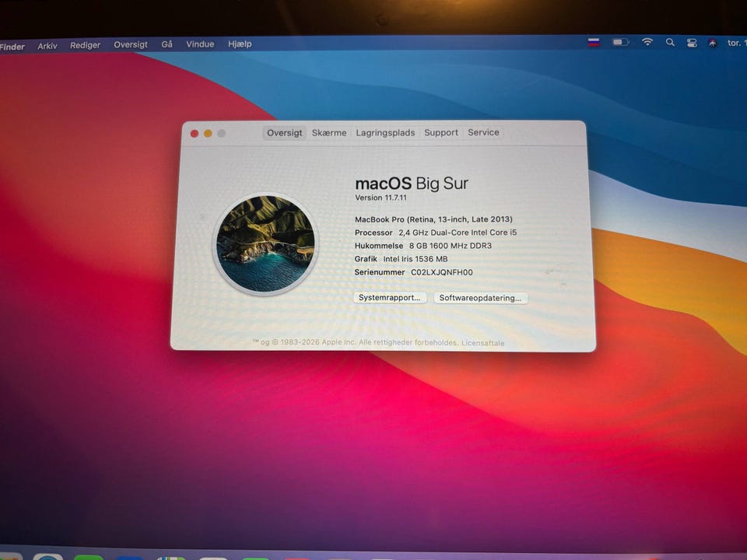Click the Siri icon in menu bar
Image resolution: width=747 pixels, height=560 pixels.
[x=713, y=44]
